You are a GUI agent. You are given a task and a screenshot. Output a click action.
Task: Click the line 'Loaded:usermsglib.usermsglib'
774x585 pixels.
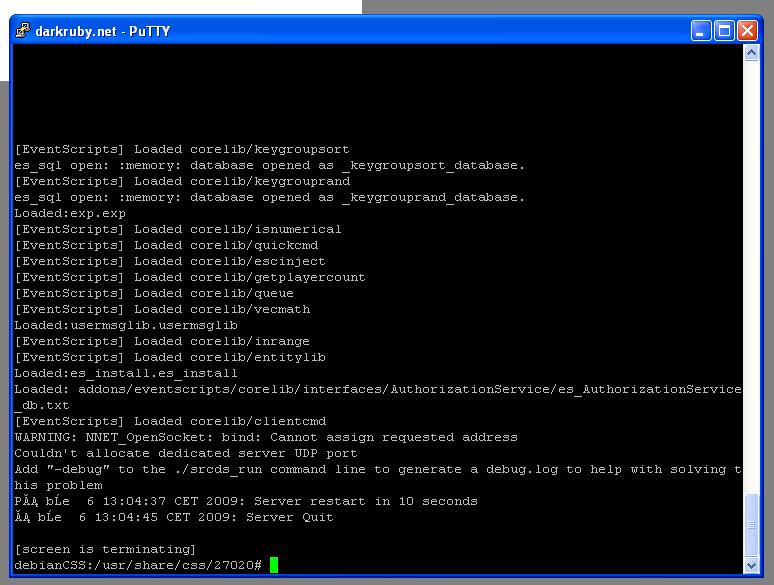126,325
